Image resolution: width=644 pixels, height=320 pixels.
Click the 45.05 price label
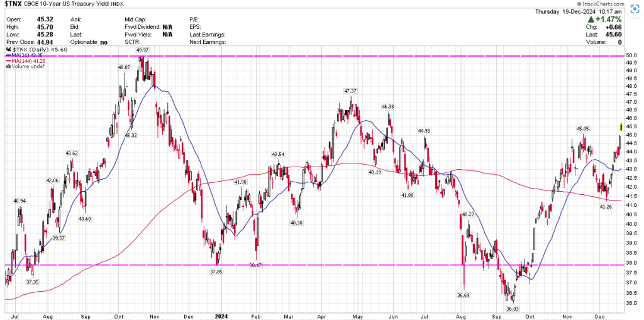pyautogui.click(x=583, y=129)
